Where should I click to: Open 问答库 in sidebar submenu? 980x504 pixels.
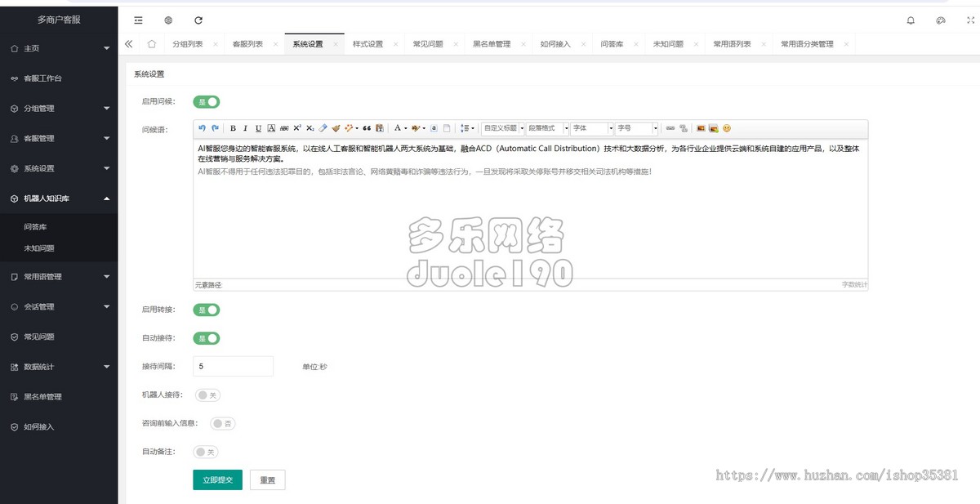click(35, 227)
